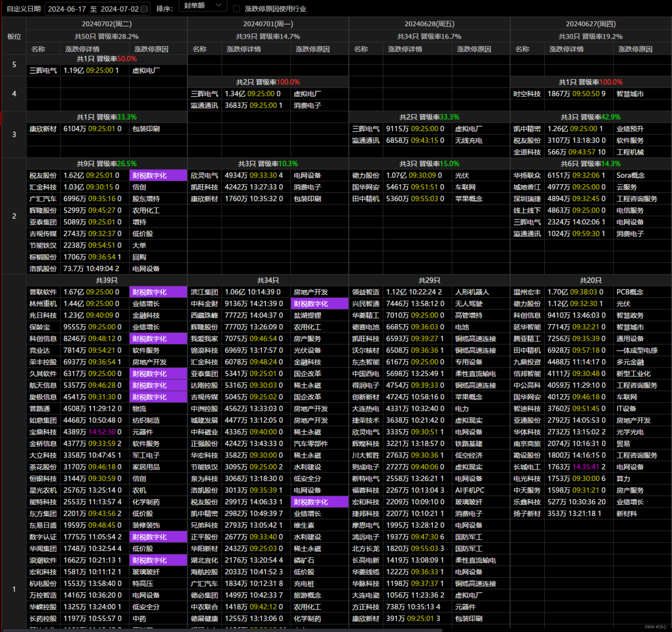Click 扬子新材 in the 20240627 column
This screenshot has height=632, width=672.
pos(527,514)
